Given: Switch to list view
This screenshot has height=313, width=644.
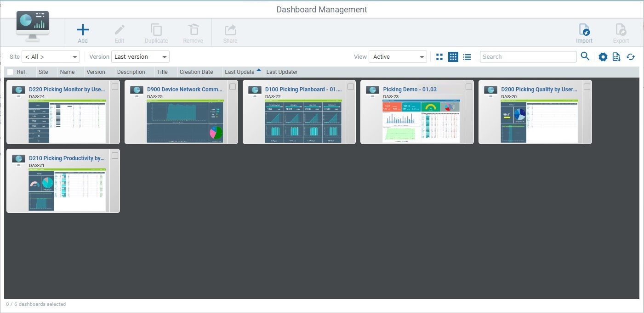Looking at the screenshot, I should (x=467, y=56).
